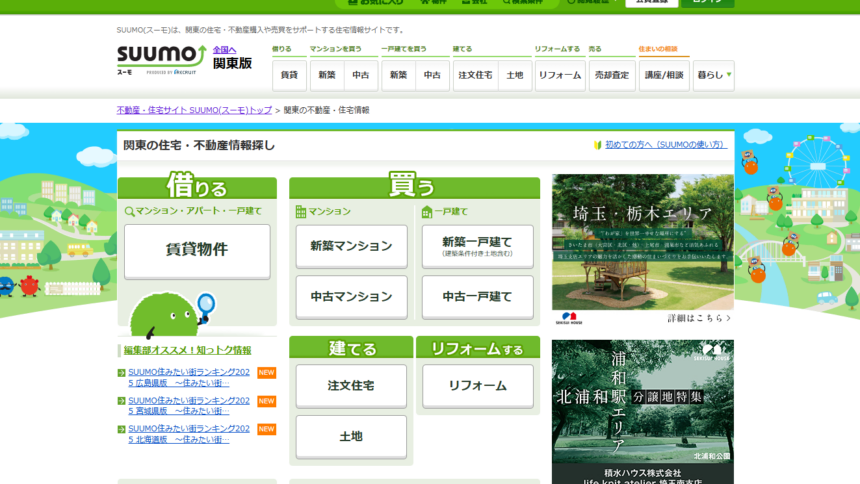Click the arrow icon beside the 宮城県版 ranking
Screen dimensions: 860x484
click(x=121, y=401)
